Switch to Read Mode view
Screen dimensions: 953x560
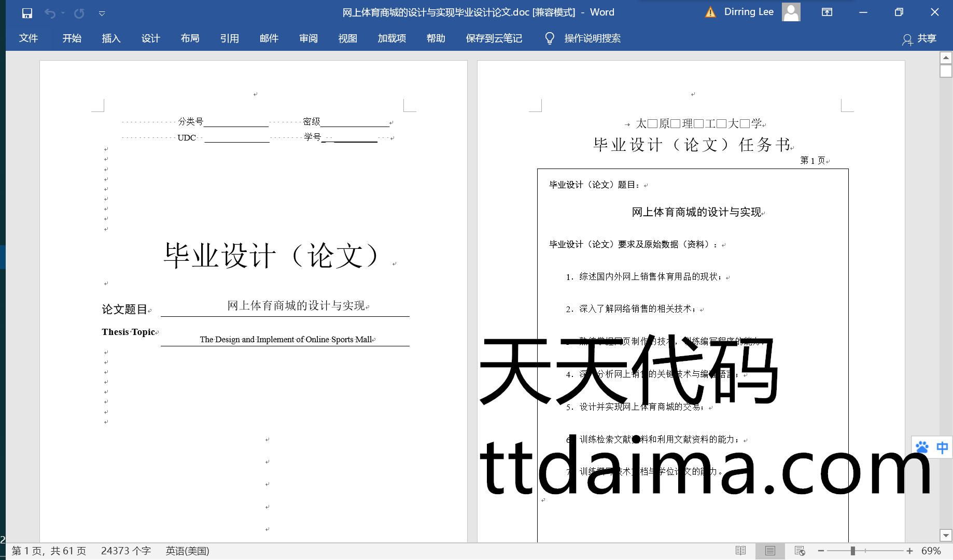pyautogui.click(x=740, y=551)
